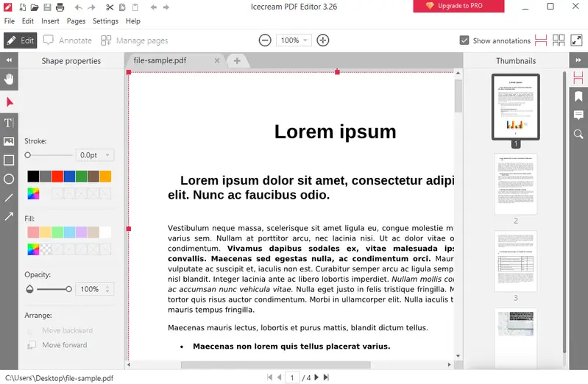This screenshot has width=588, height=384.
Task: Print the document via printer icon
Action: click(x=60, y=7)
